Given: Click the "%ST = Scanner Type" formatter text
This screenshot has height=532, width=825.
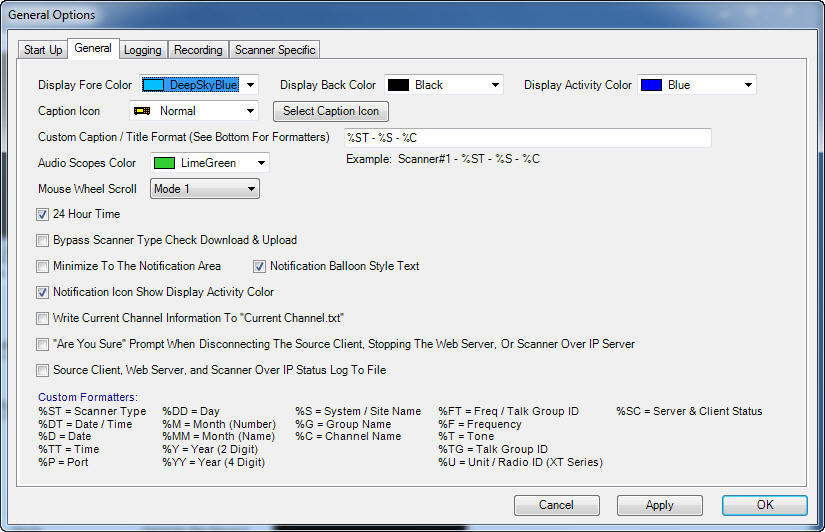Looking at the screenshot, I should click(x=92, y=411).
